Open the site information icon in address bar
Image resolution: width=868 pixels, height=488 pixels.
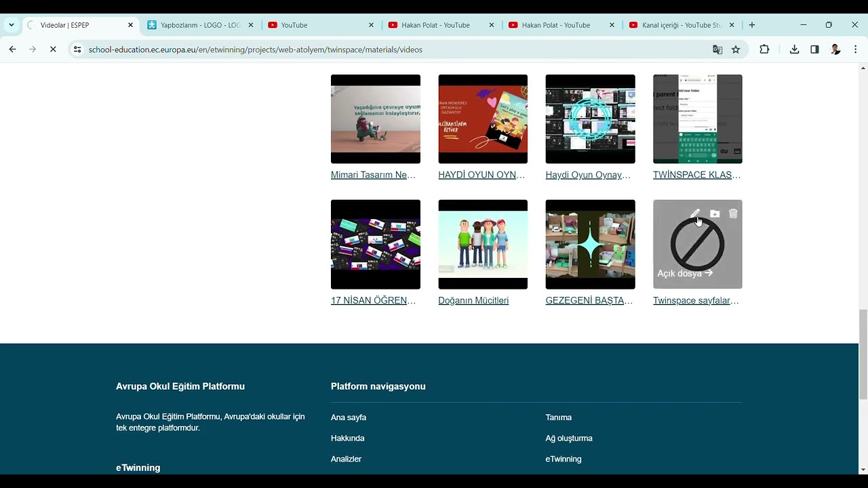pos(77,49)
